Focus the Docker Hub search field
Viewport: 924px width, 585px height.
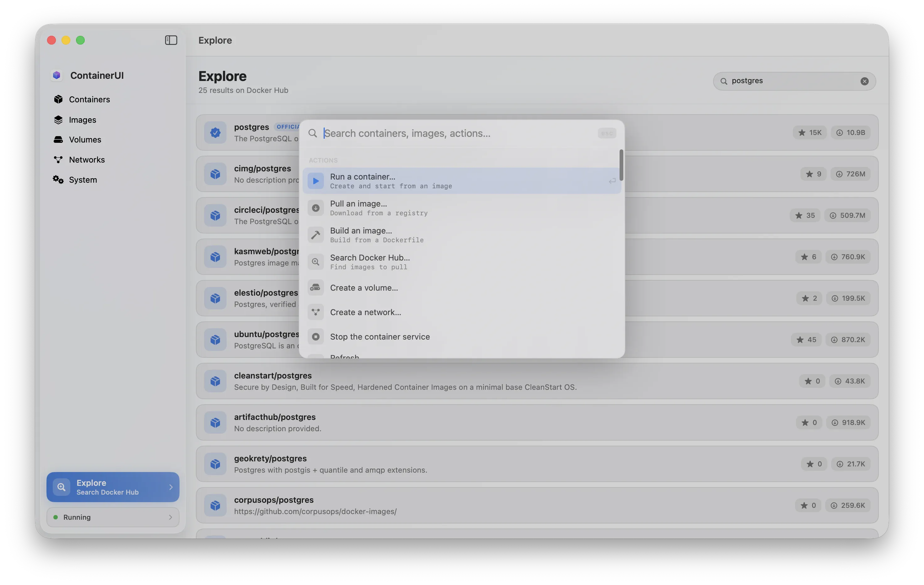click(794, 81)
